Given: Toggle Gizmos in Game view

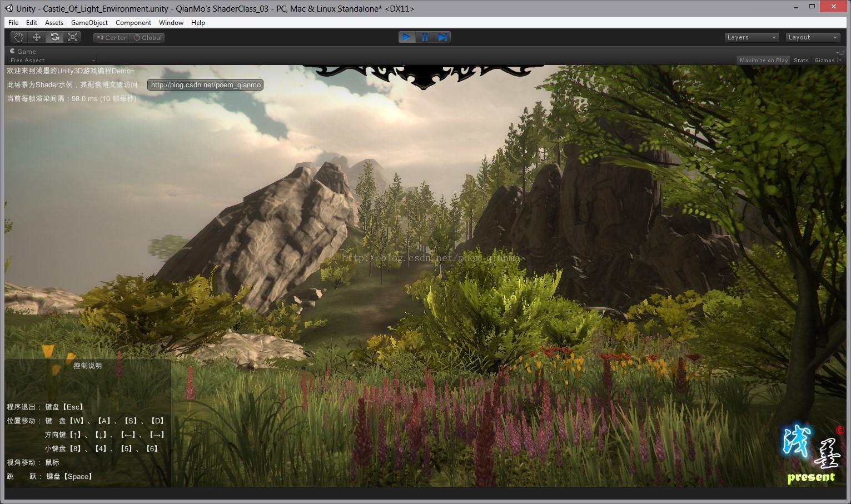Looking at the screenshot, I should click(824, 61).
